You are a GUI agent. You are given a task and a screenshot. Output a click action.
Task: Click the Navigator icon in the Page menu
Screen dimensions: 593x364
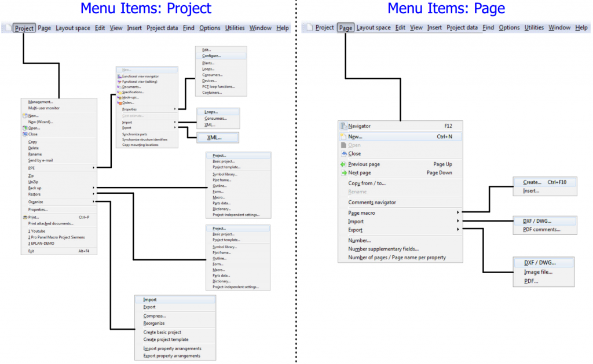tap(343, 126)
